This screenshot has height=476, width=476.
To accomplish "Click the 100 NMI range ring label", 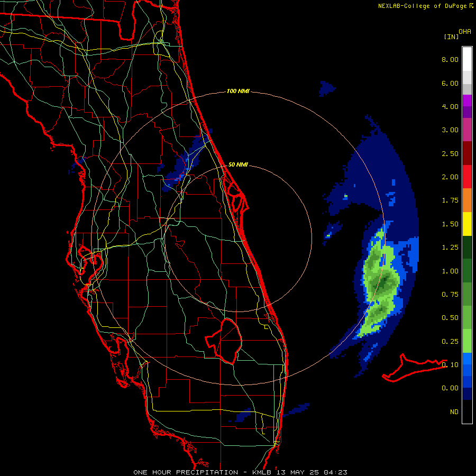I will tap(238, 91).
